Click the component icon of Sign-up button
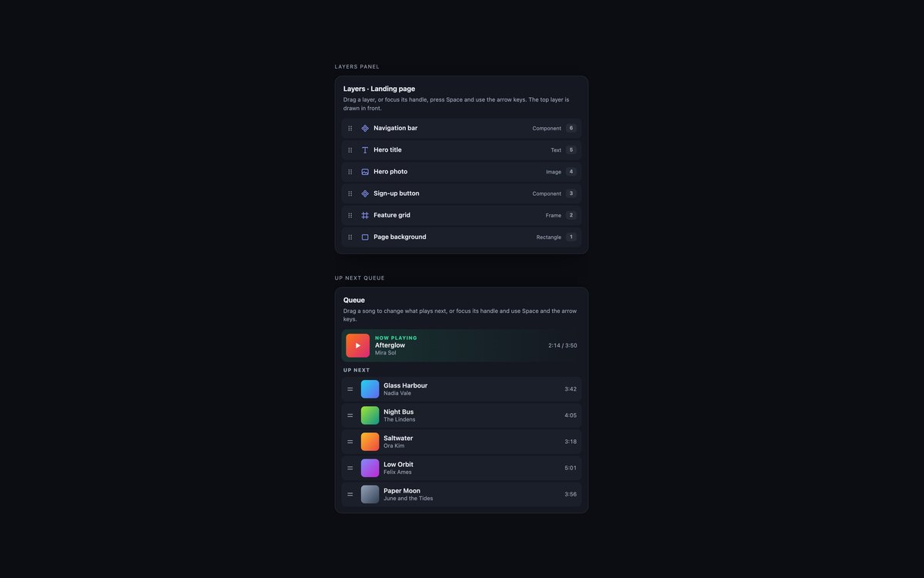 [x=365, y=193]
